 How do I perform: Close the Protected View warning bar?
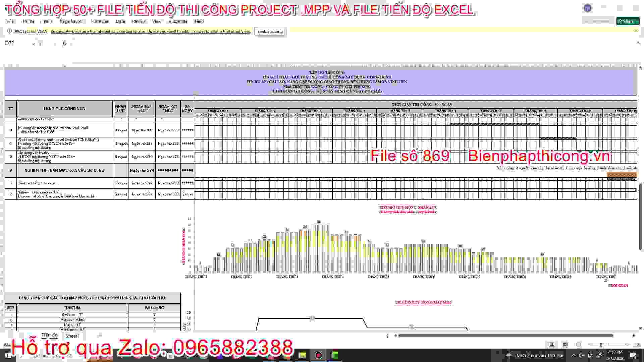click(x=636, y=31)
